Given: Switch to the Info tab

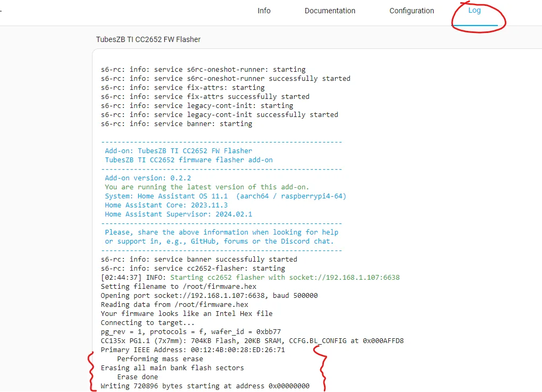Looking at the screenshot, I should pyautogui.click(x=264, y=11).
